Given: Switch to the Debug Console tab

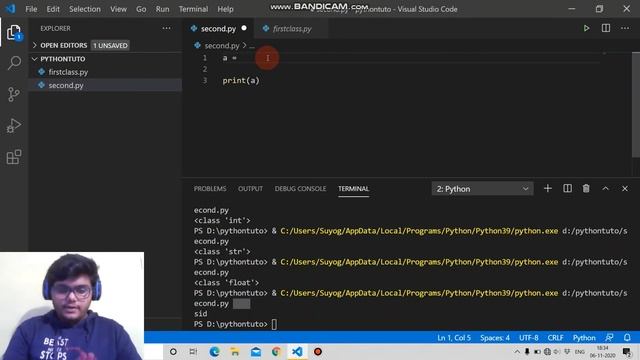Looking at the screenshot, I should (x=300, y=189).
